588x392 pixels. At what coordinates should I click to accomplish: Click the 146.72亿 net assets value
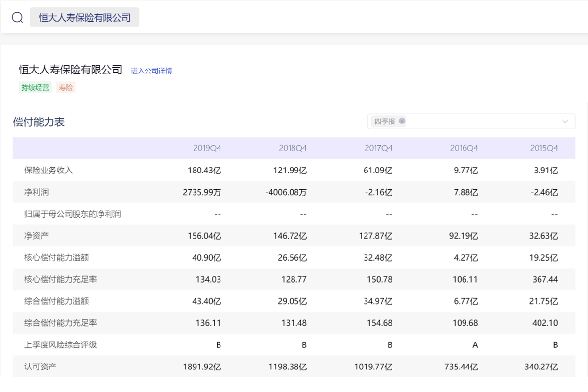[290, 236]
